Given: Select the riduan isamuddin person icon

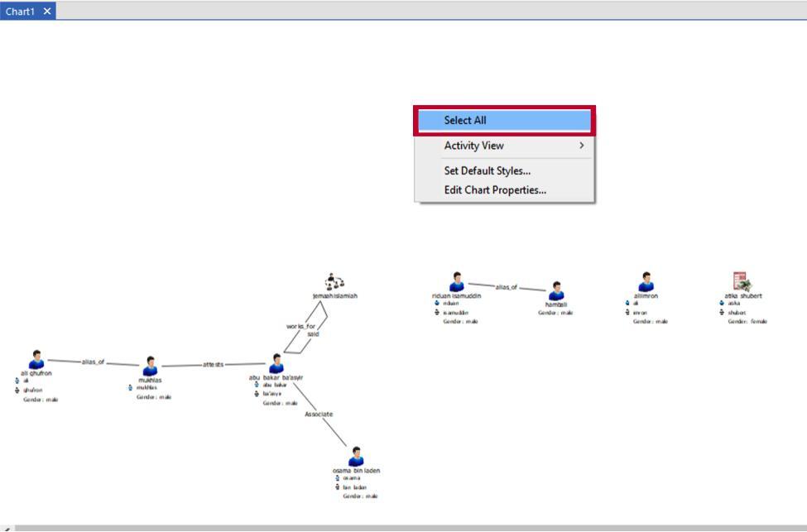Looking at the screenshot, I should click(456, 282).
